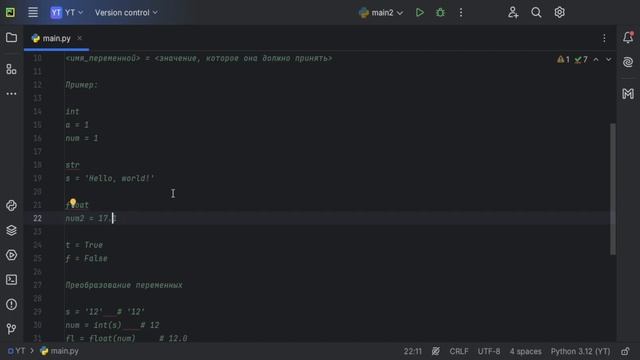Open the Git version control tool window

coord(11,329)
